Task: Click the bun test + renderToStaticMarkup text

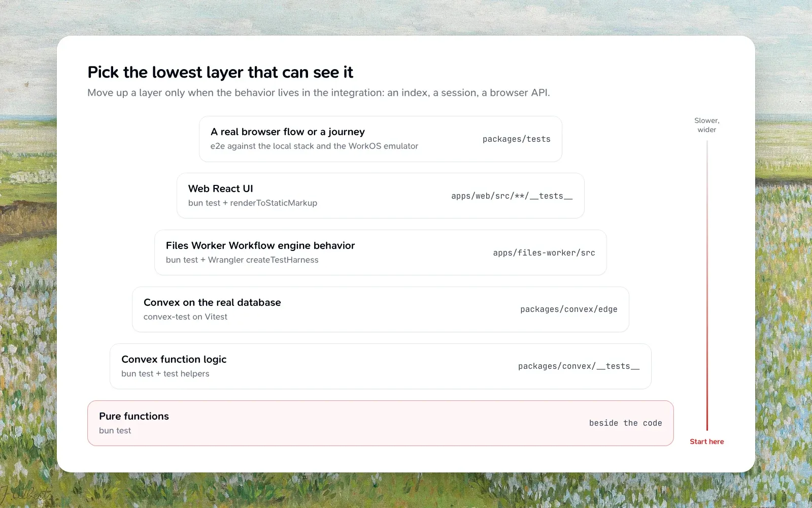Action: pos(252,203)
